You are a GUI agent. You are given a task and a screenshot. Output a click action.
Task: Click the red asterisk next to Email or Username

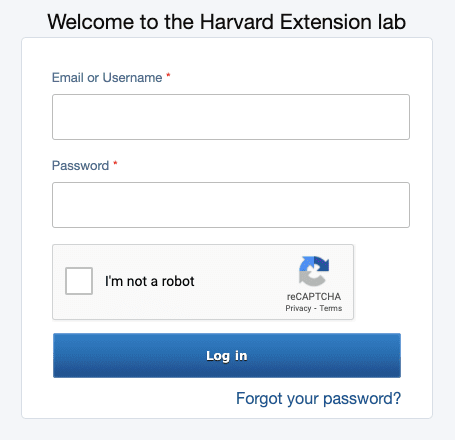(x=168, y=76)
